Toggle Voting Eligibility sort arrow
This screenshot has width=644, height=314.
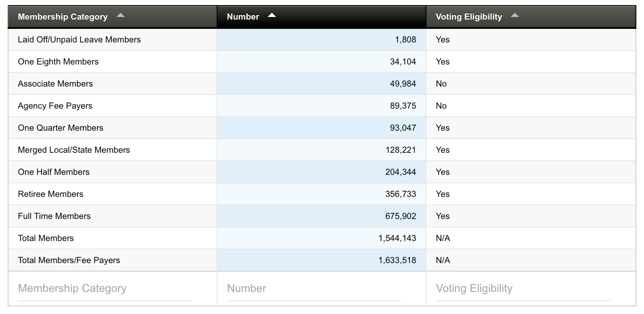tap(515, 16)
